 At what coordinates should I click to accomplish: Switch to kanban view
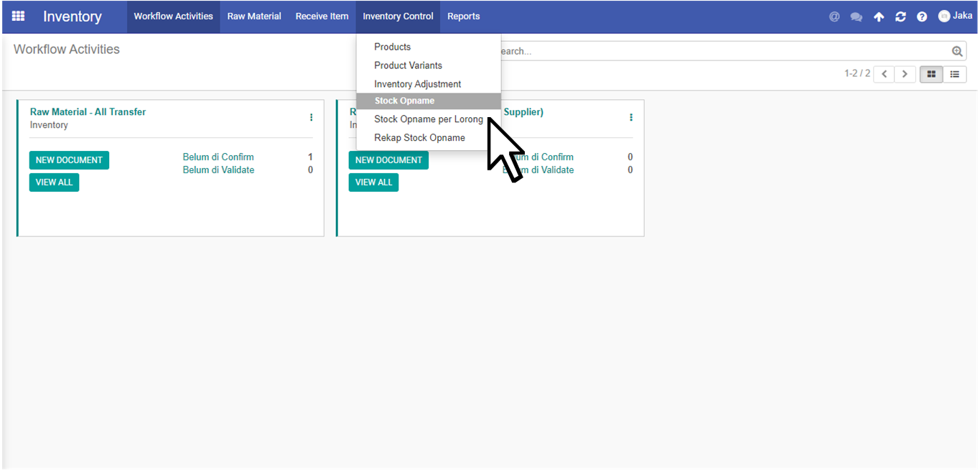pos(931,74)
